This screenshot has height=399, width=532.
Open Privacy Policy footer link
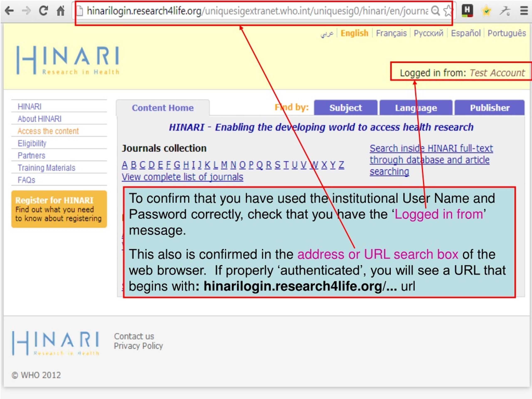tap(138, 346)
